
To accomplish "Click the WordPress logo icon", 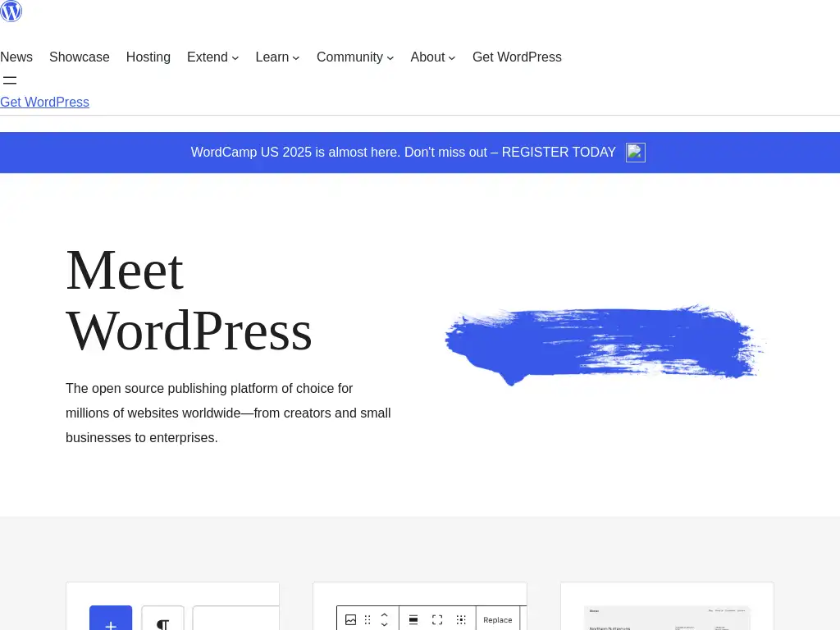I will click(11, 11).
